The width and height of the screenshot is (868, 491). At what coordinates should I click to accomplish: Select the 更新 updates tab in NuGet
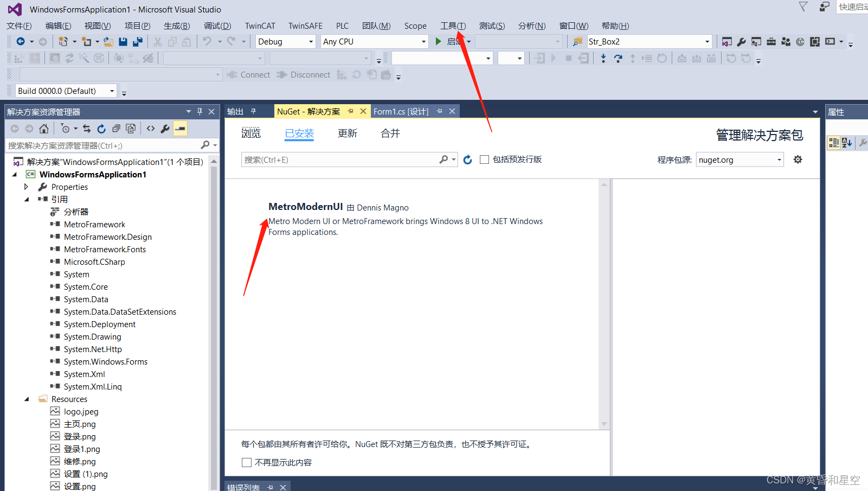348,133
